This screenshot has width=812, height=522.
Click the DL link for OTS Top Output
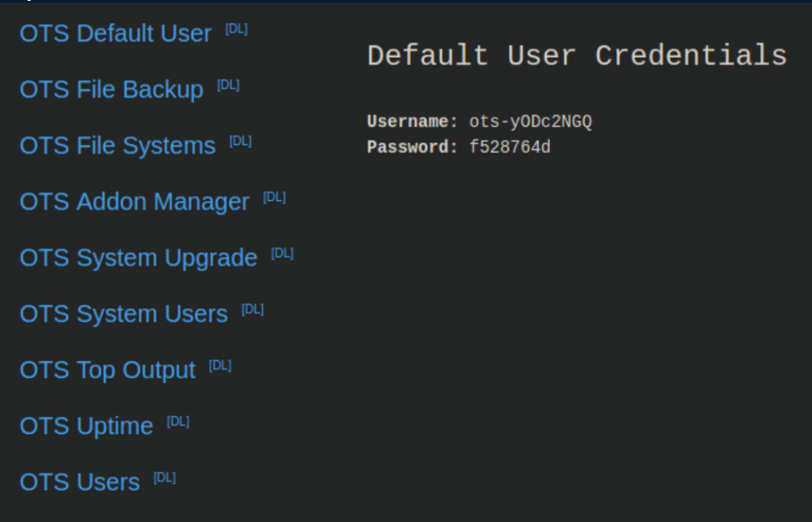[220, 366]
